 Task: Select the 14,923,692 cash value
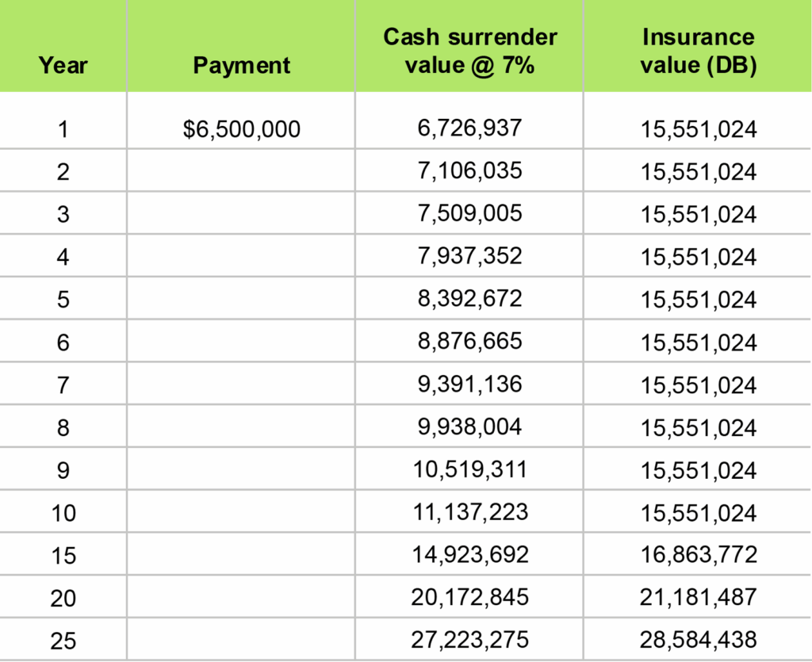click(469, 554)
